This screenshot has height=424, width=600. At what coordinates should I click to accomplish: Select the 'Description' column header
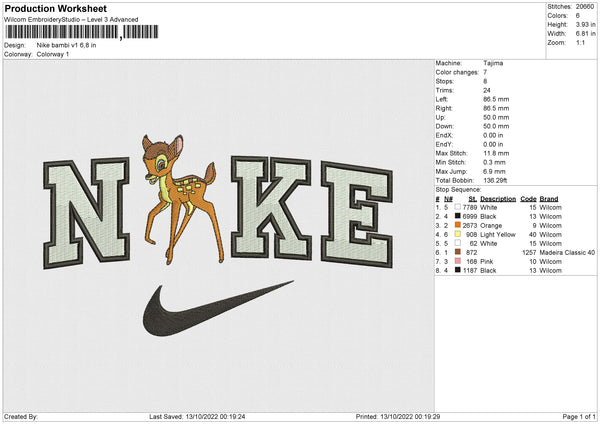(498, 199)
